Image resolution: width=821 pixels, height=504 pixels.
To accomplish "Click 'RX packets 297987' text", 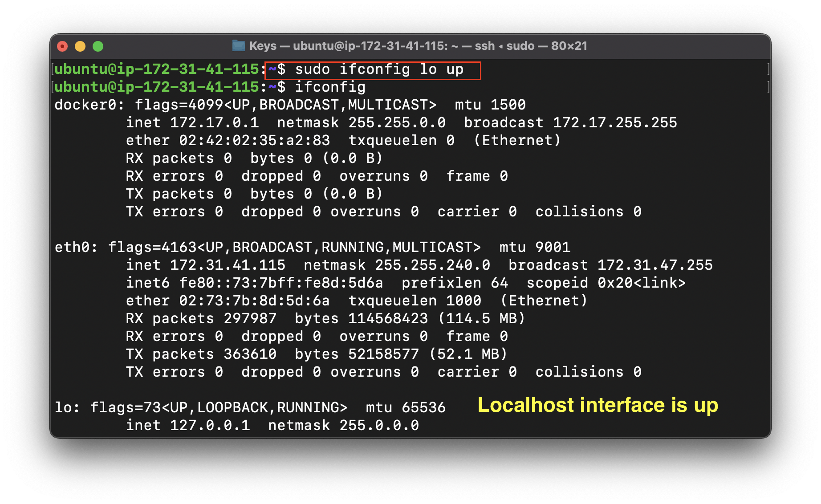I will pos(201,319).
